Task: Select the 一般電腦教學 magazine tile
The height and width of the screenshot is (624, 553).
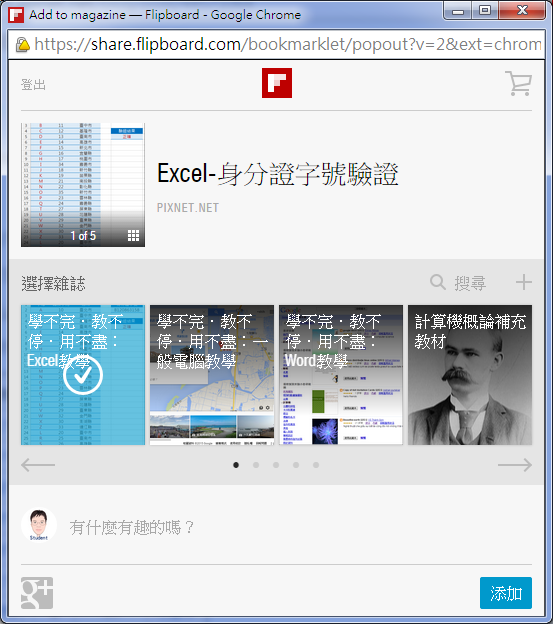Action: (212, 375)
